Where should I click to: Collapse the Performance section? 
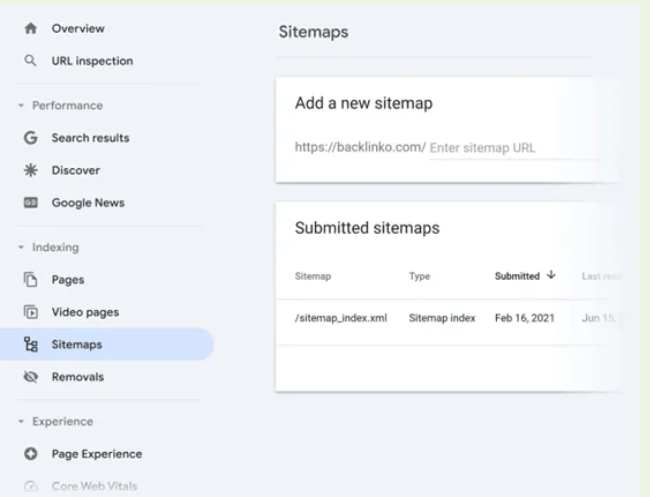click(x=21, y=106)
